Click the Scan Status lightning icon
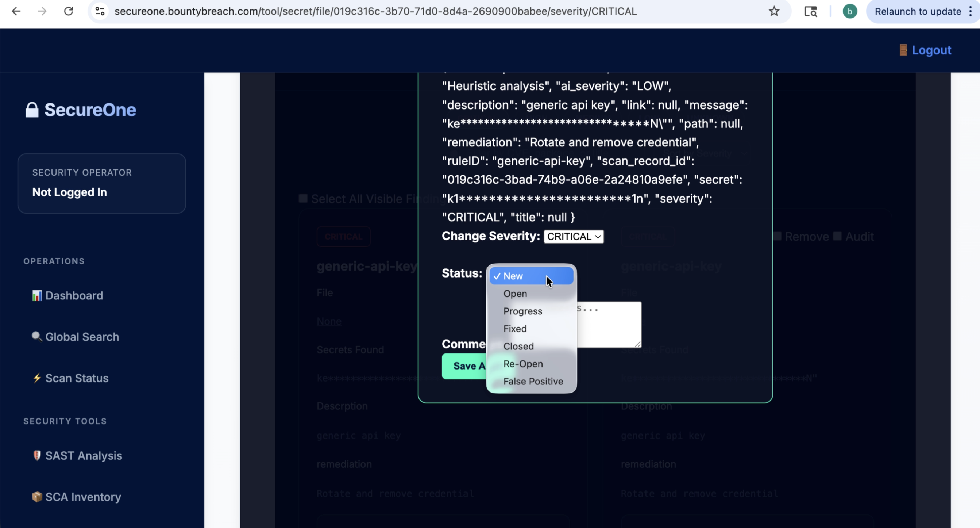The image size is (980, 528). coord(37,378)
